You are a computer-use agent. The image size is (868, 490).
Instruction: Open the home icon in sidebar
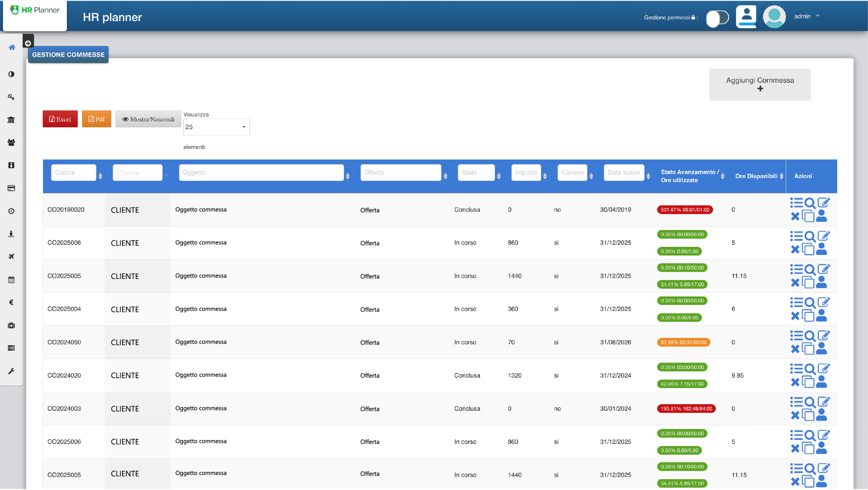pos(12,47)
